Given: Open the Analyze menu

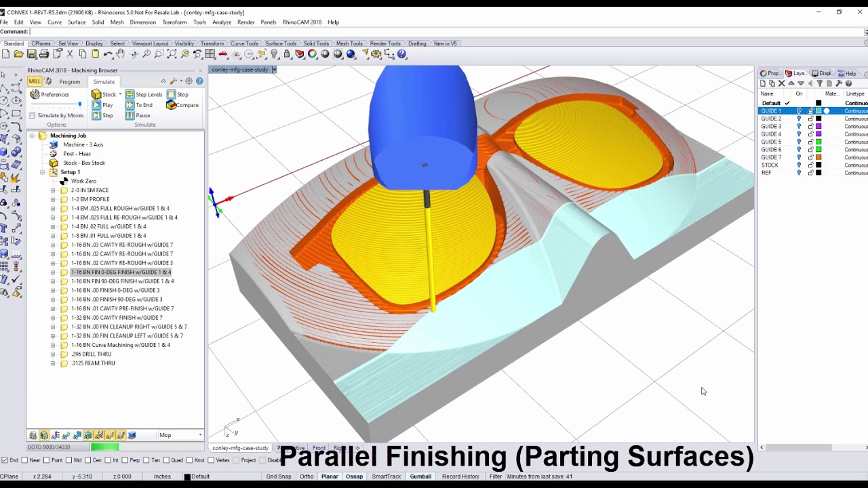Looking at the screenshot, I should coord(222,22).
